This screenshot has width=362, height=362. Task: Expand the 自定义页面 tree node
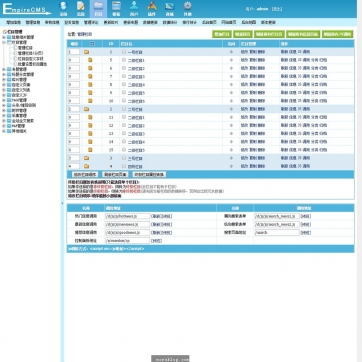click(x=4, y=85)
